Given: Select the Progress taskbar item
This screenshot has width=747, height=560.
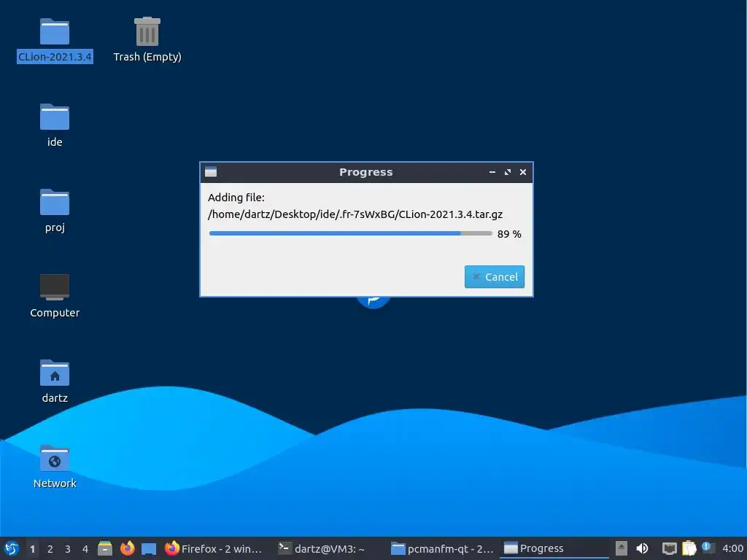Looking at the screenshot, I should click(x=554, y=548).
